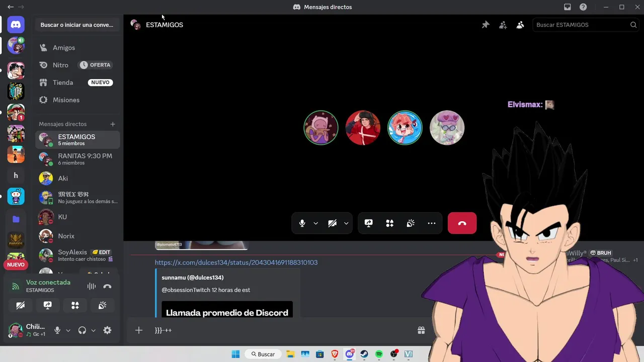Open the 'h' server in sidebar

pos(16,175)
